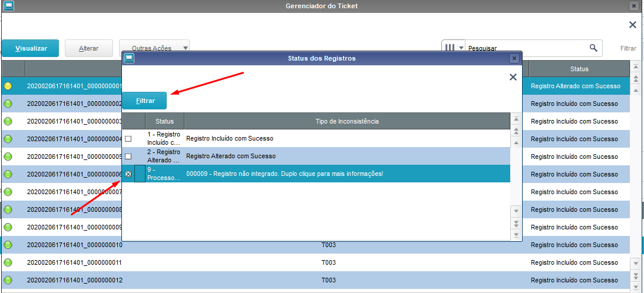Click green status dot for row ending 0000000012
The image size is (644, 293).
point(8,280)
